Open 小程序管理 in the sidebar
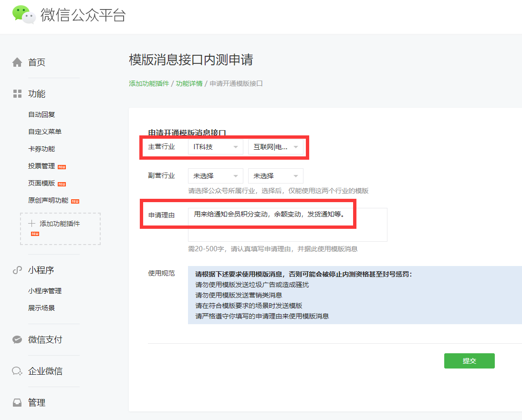This screenshot has width=522, height=420. 45,291
